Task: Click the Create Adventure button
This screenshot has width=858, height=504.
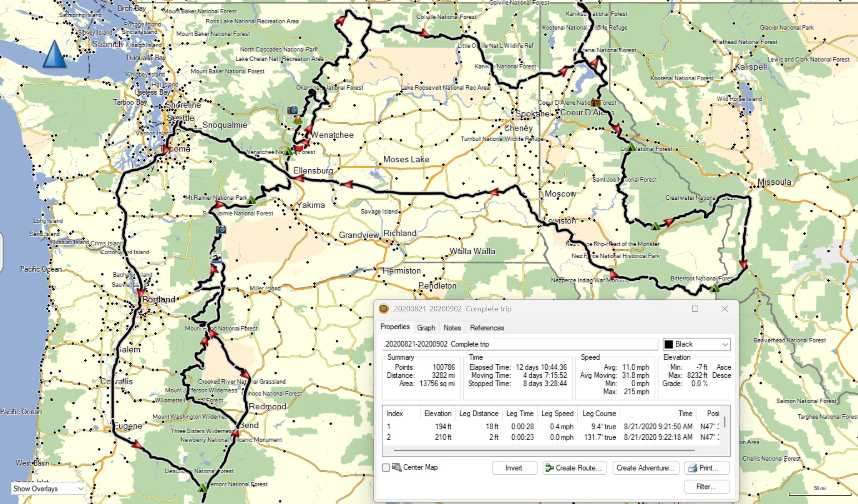Action: pyautogui.click(x=645, y=468)
